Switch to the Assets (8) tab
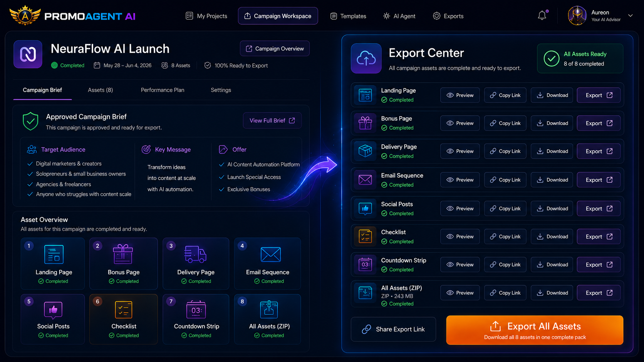This screenshot has width=644, height=362. (100, 90)
